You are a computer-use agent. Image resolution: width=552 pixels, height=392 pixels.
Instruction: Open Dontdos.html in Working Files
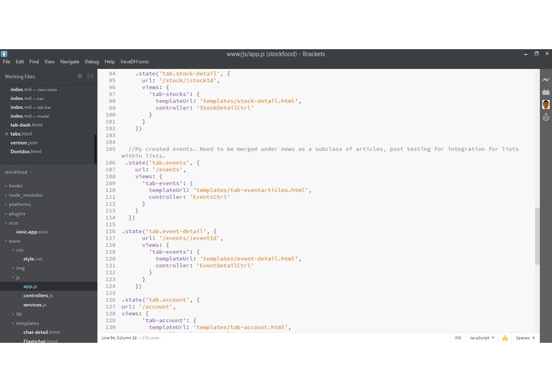point(25,152)
